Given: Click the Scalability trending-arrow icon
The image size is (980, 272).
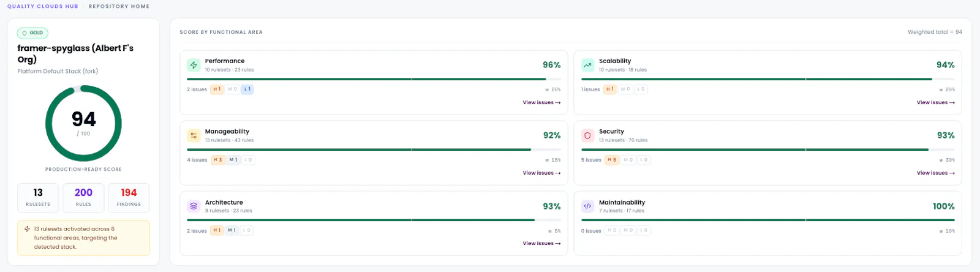Looking at the screenshot, I should coord(588,65).
